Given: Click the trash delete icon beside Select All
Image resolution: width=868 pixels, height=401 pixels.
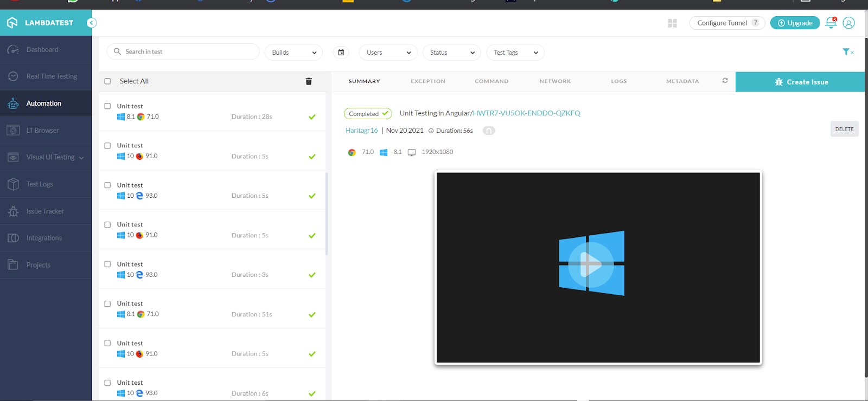Looking at the screenshot, I should (309, 81).
